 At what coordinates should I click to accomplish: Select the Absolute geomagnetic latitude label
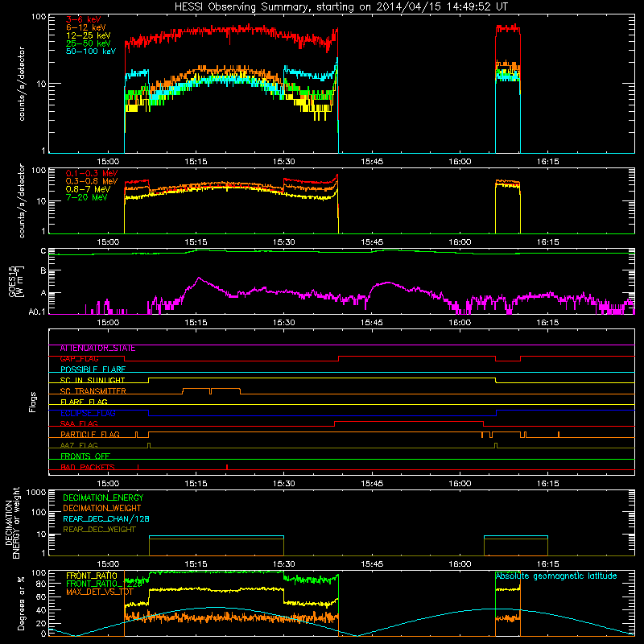coord(556,576)
